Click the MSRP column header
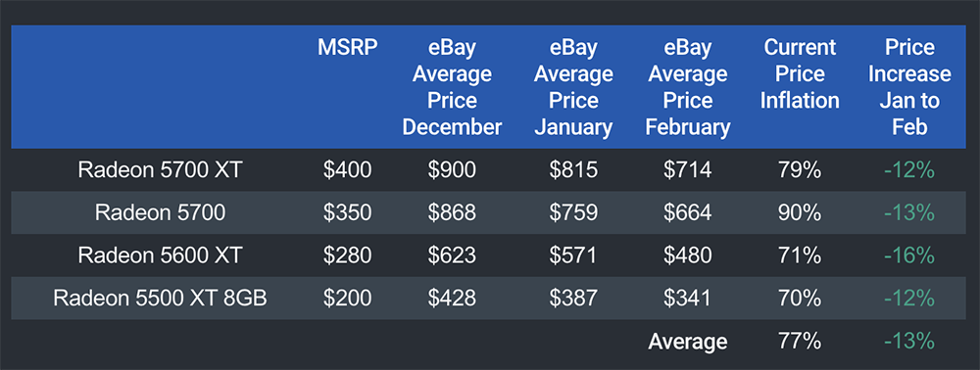Image resolution: width=980 pixels, height=370 pixels. tap(347, 47)
